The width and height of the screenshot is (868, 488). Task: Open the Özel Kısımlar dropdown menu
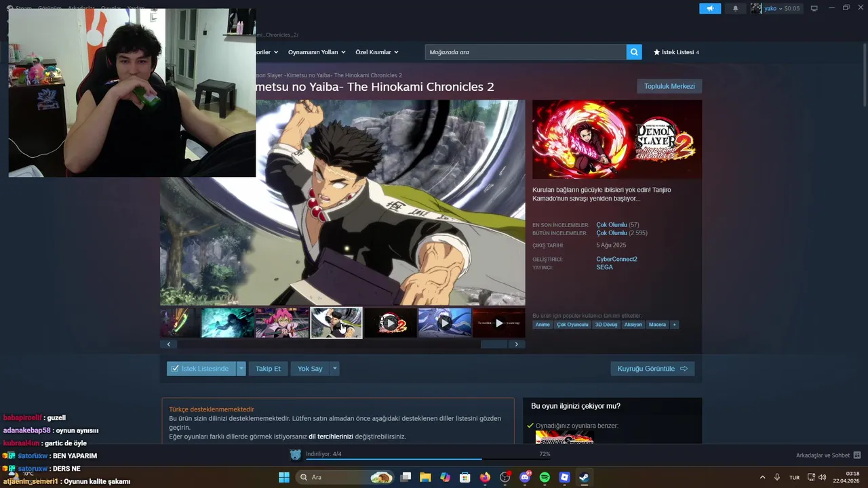coord(377,52)
